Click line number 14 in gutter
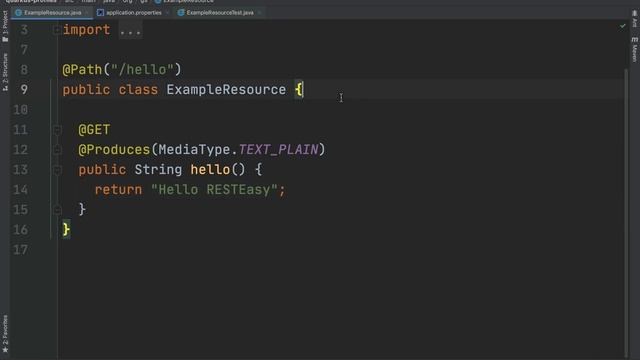Viewport: 640px width, 360px height. (20, 190)
